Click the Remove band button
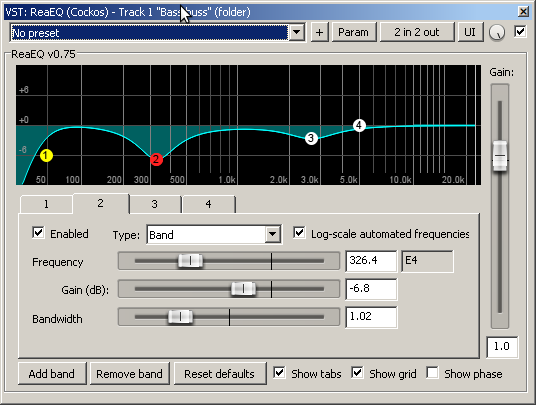Image resolution: width=536 pixels, height=405 pixels. (x=129, y=374)
